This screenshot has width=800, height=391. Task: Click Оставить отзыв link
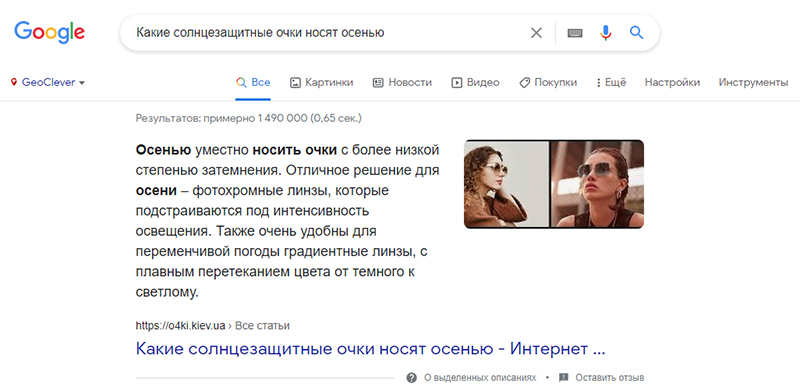click(610, 378)
